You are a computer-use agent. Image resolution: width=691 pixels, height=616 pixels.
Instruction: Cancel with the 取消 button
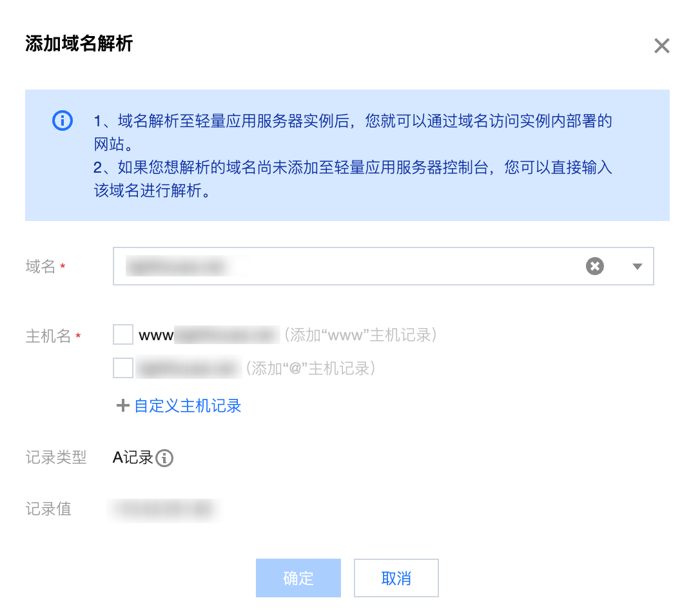(396, 578)
